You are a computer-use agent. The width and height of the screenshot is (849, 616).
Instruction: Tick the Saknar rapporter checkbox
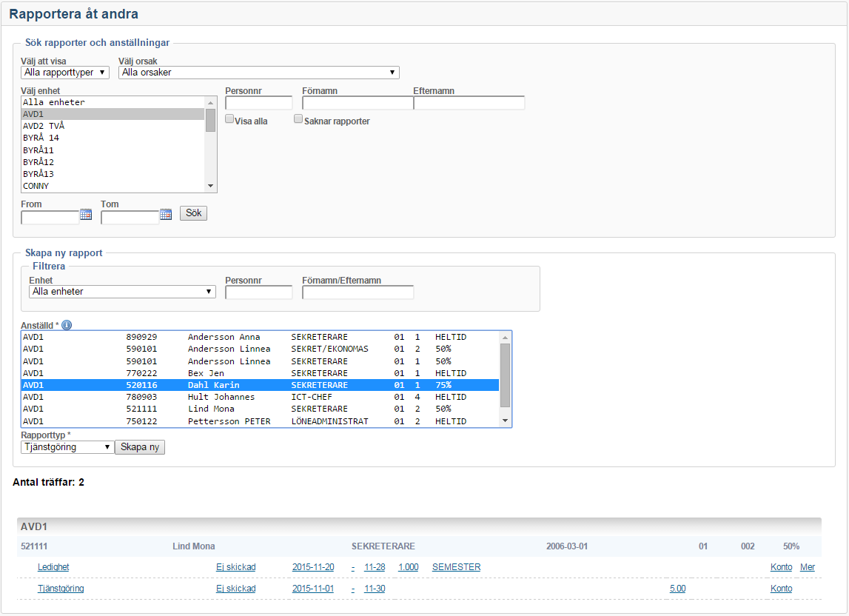coord(298,119)
